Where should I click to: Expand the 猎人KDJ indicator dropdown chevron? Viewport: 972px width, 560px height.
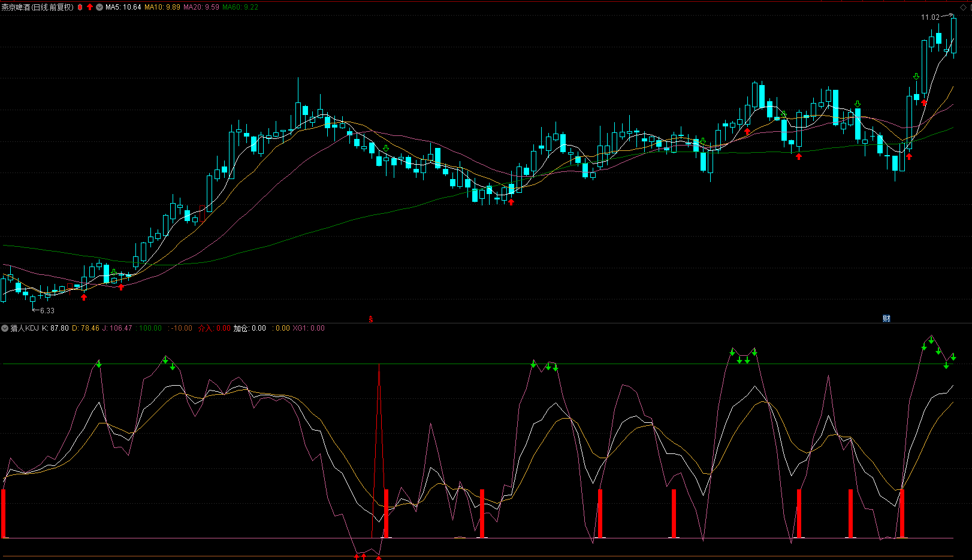coord(5,328)
